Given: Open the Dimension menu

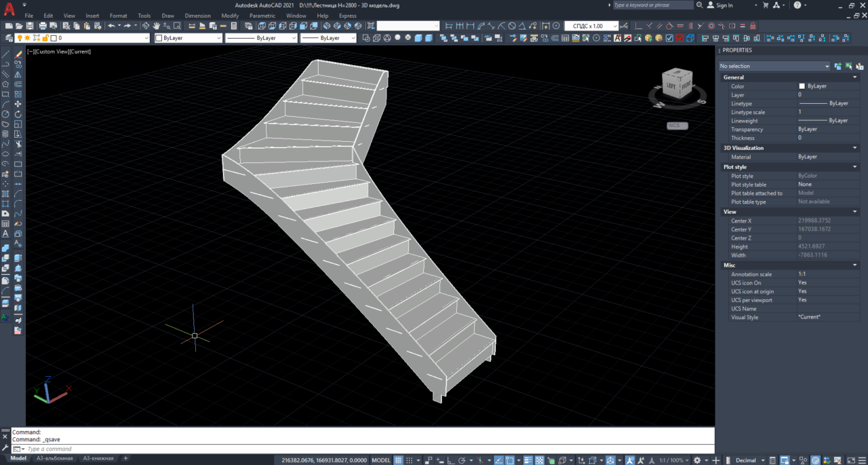Looking at the screenshot, I should pyautogui.click(x=197, y=16).
